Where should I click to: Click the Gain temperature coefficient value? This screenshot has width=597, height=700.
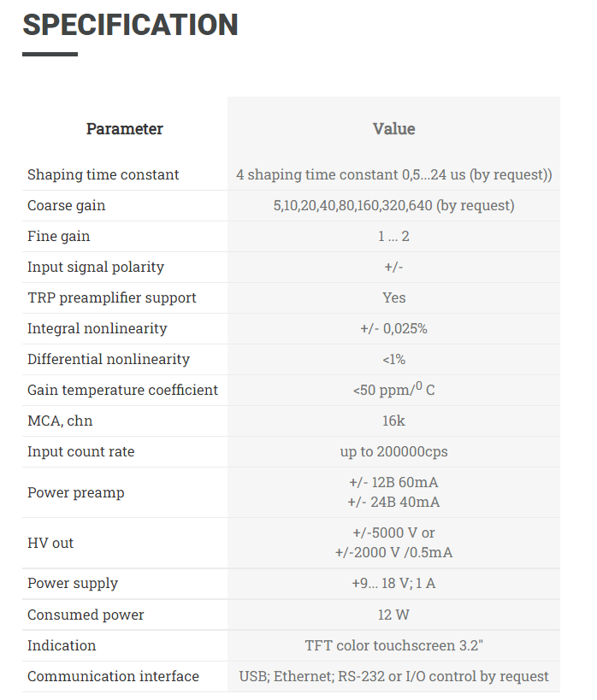click(x=393, y=389)
